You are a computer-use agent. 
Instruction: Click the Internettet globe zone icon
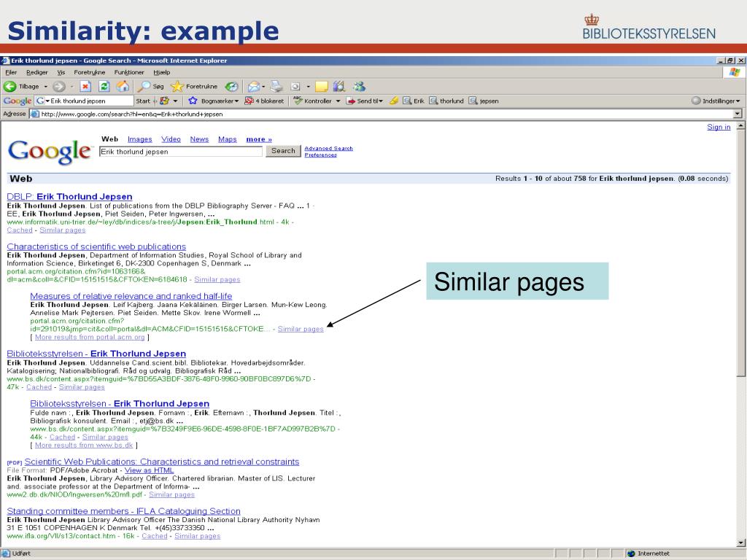tap(631, 554)
